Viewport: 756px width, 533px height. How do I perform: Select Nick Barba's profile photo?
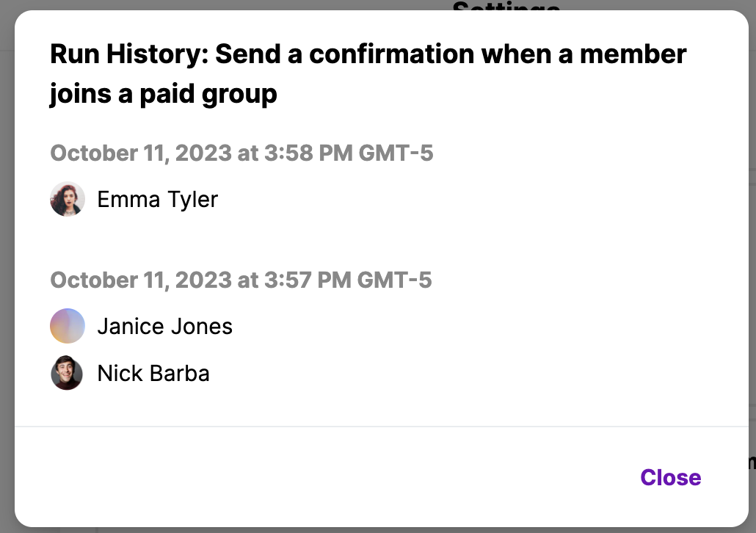pyautogui.click(x=68, y=373)
